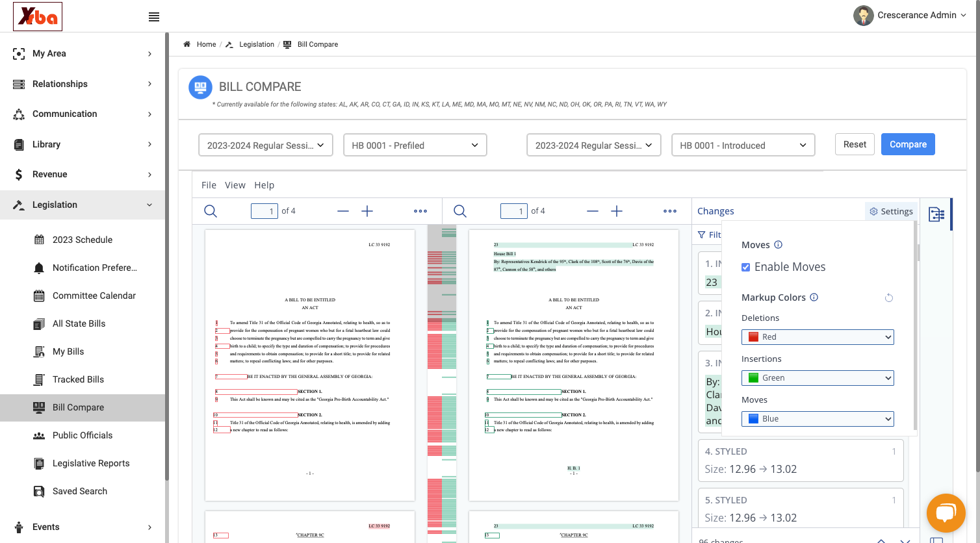Open search in right document pane
Viewport: 980px width, 543px height.
[460, 211]
